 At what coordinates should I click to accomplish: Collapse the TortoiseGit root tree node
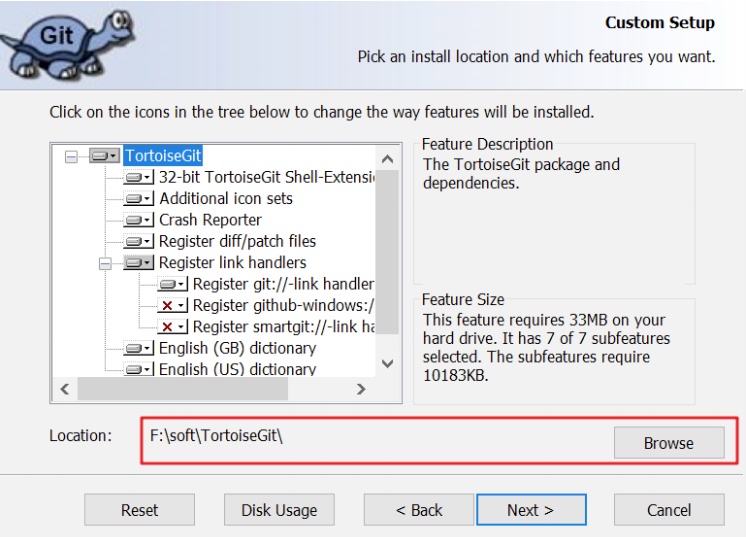pos(71,156)
